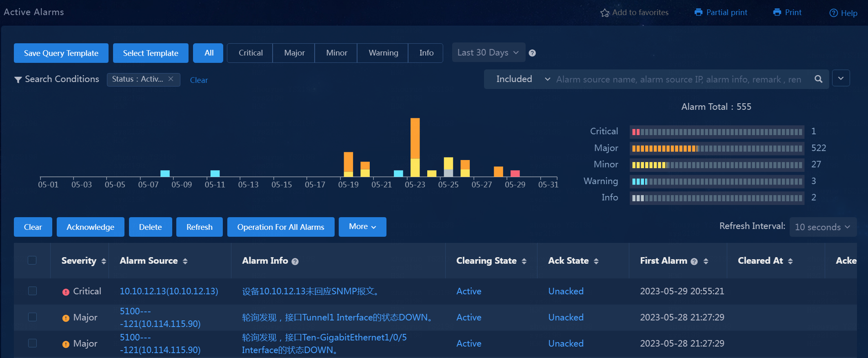Click the tall orange bar at 05-23

pos(415,138)
